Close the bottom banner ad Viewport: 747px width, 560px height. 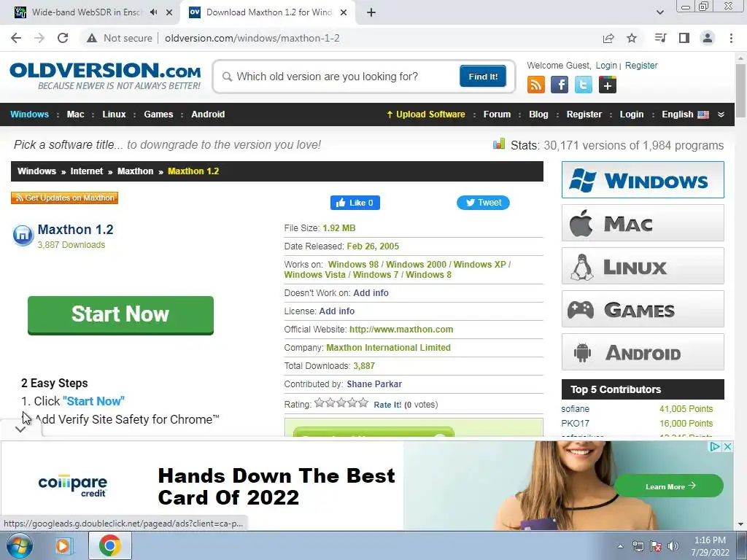727,447
